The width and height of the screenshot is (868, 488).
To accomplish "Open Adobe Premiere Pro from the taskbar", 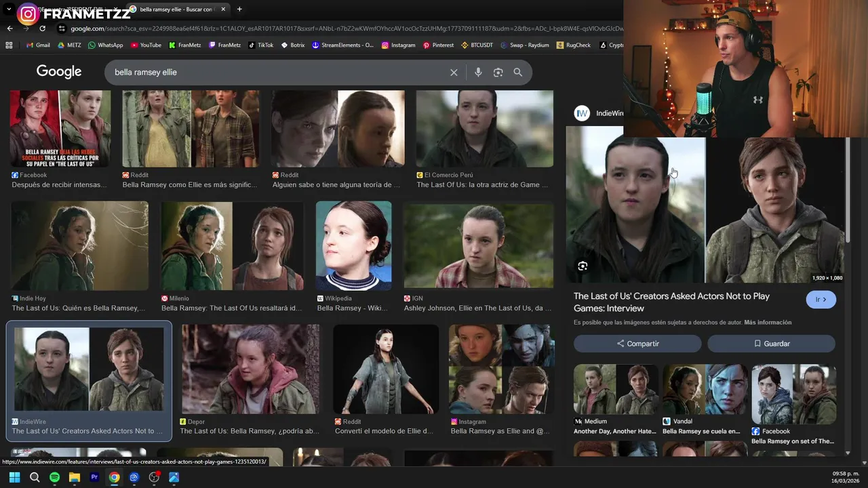I will (94, 477).
